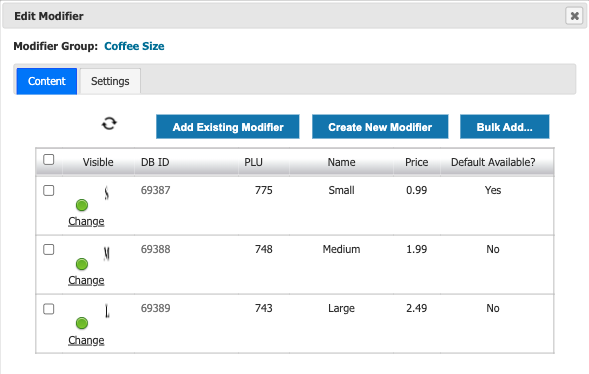Open the Settings tab
This screenshot has width=589, height=374.
pos(110,81)
